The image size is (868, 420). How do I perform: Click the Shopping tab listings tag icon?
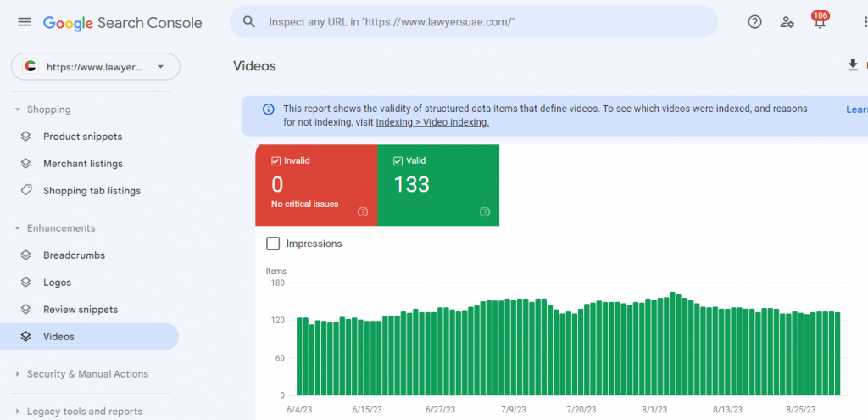[x=25, y=191]
